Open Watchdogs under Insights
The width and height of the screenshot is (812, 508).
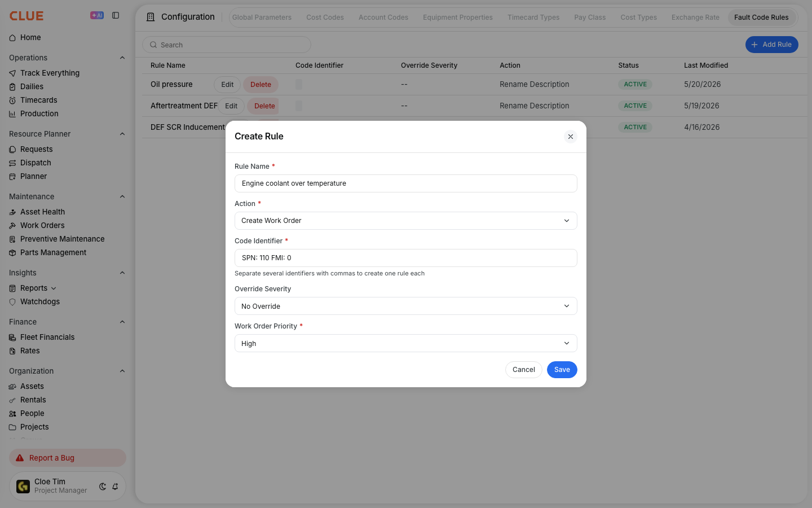[x=39, y=301]
